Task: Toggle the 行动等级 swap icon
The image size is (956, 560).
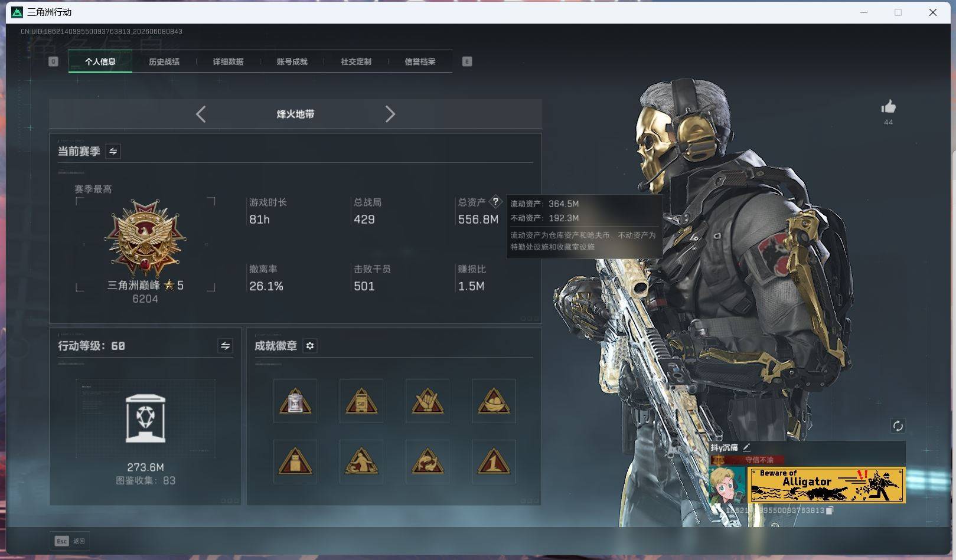Action: [225, 346]
